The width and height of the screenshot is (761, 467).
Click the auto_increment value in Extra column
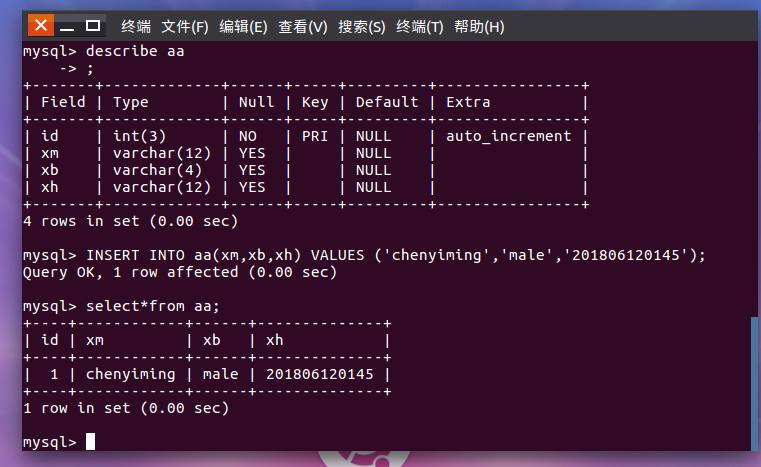pyautogui.click(x=509, y=136)
